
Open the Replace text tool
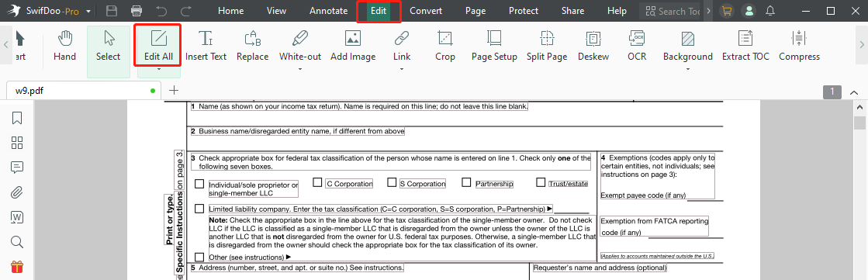(252, 46)
